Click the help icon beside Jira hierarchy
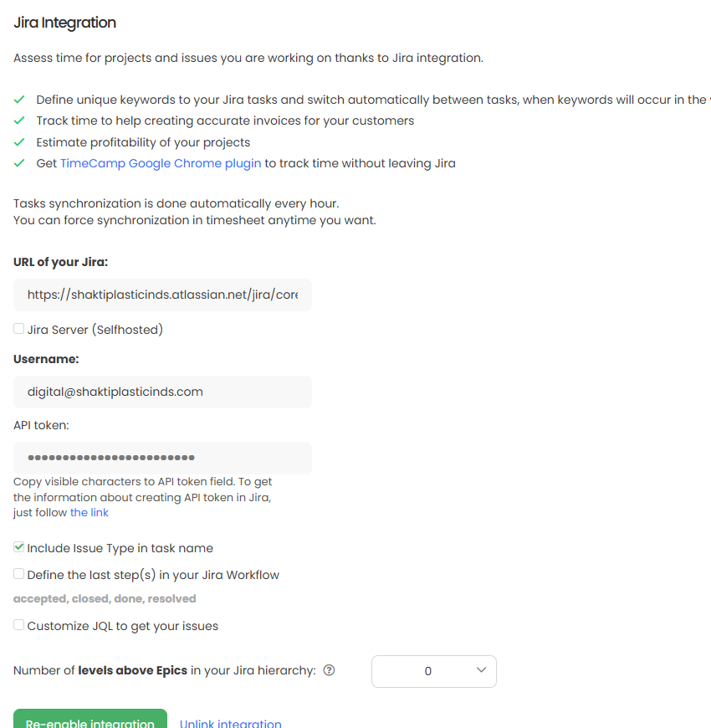 (x=329, y=669)
